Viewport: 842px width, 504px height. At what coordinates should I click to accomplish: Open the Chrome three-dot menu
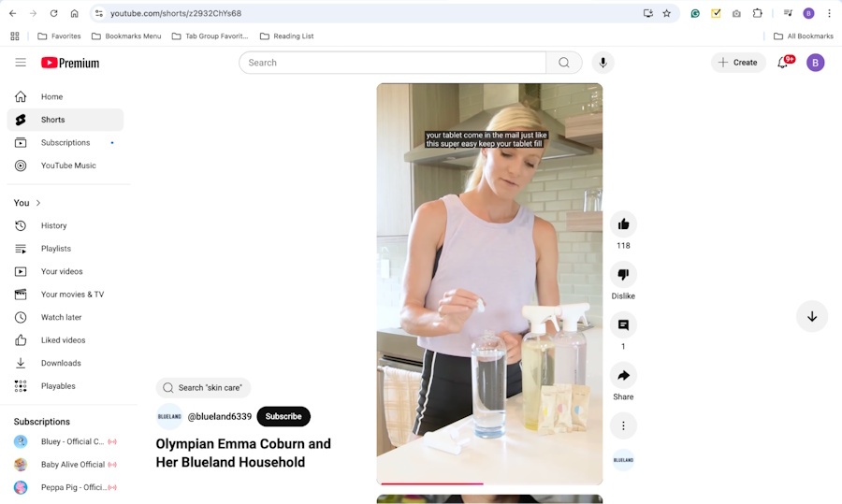829,14
